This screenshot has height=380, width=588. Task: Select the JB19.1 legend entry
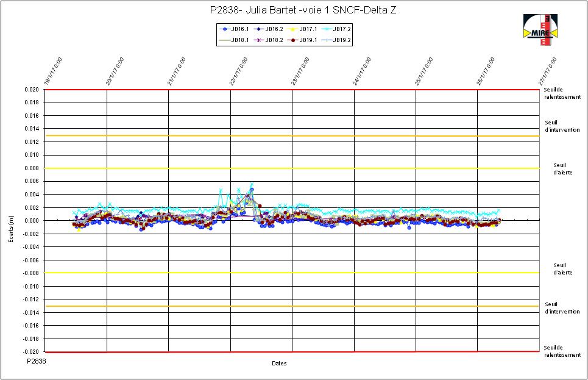pos(303,40)
